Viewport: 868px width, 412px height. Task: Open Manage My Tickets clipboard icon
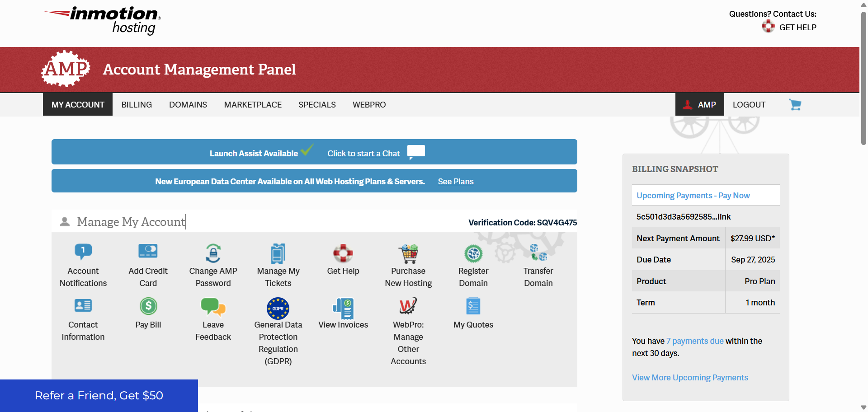pyautogui.click(x=278, y=253)
